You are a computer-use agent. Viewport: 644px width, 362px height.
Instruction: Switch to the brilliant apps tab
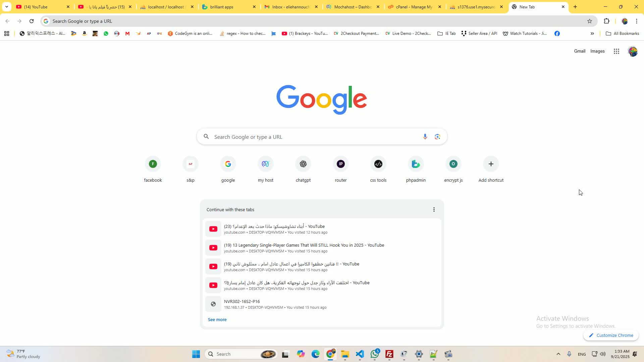[x=229, y=7]
